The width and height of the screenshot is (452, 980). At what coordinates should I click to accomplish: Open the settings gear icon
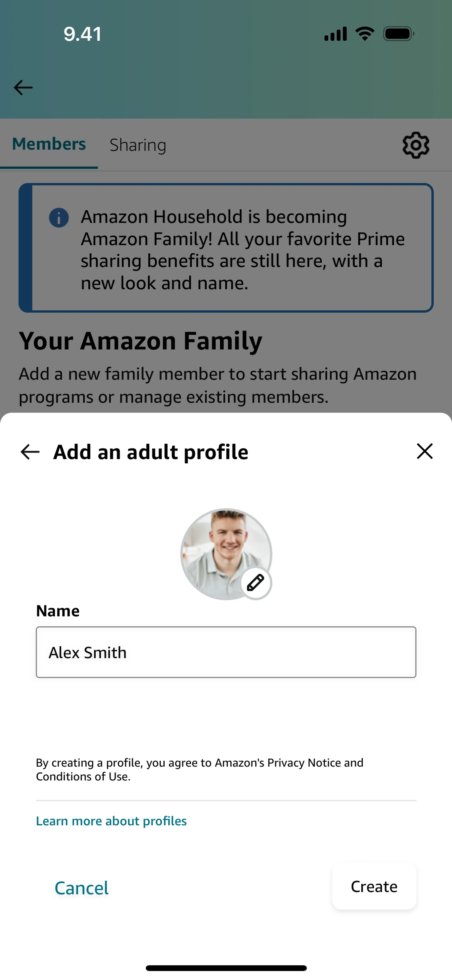[x=416, y=145]
